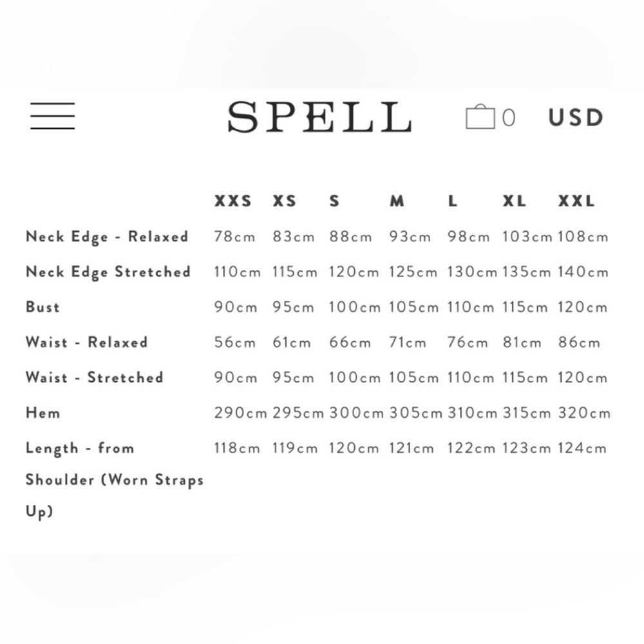The width and height of the screenshot is (644, 644).
Task: Click the Bust row label
Action: tap(43, 307)
